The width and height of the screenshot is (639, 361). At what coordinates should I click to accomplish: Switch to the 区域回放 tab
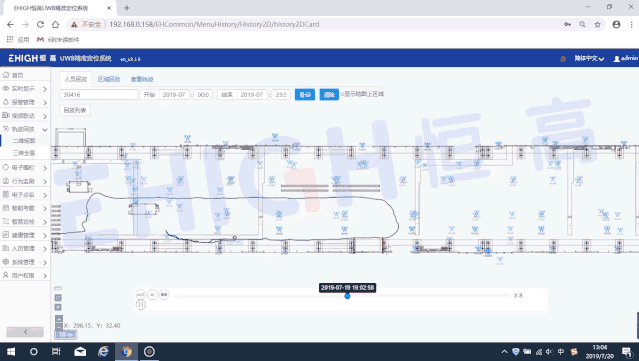click(x=109, y=79)
